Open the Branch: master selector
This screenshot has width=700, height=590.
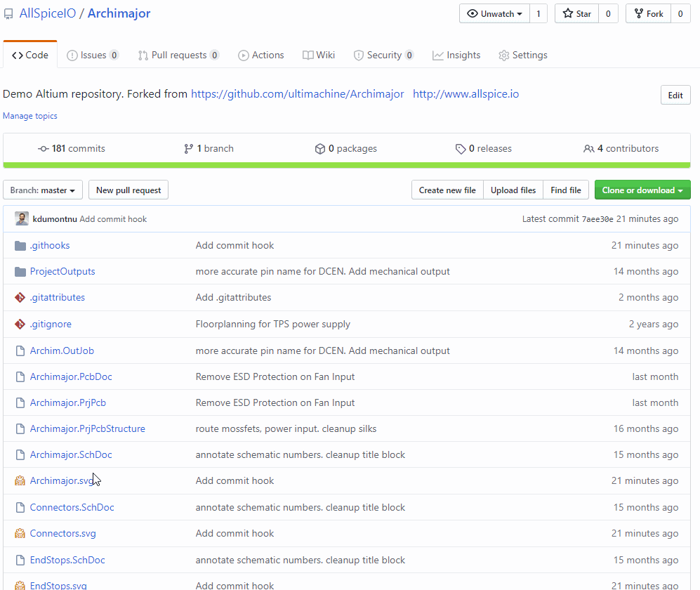click(43, 190)
